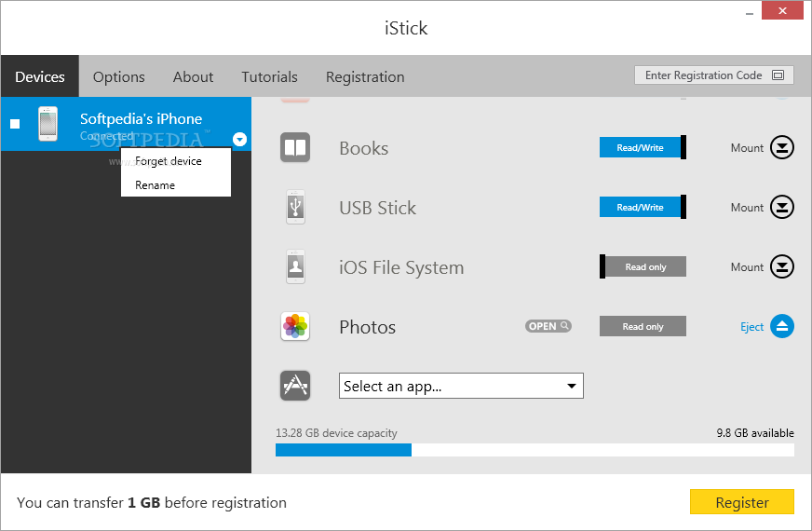This screenshot has width=812, height=531.
Task: Switch to the Devices tab
Action: [x=40, y=76]
